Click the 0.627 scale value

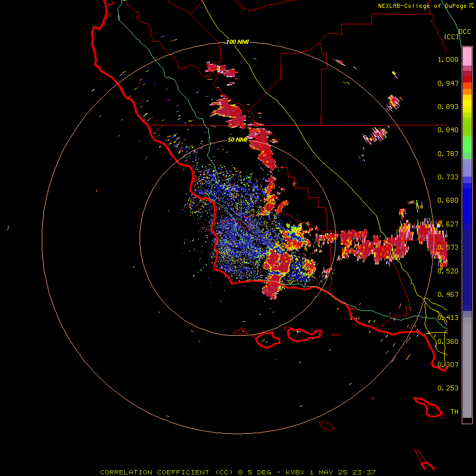point(448,224)
